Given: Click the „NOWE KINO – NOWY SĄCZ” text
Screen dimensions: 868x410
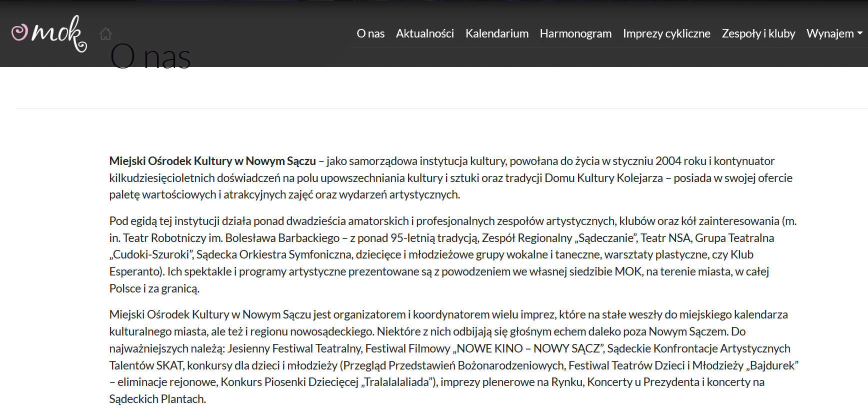Looking at the screenshot, I should (528, 348).
